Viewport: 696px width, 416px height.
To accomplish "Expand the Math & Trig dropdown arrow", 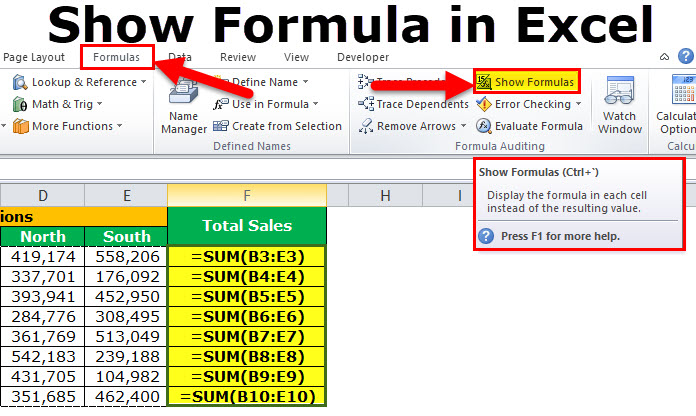I will [99, 104].
